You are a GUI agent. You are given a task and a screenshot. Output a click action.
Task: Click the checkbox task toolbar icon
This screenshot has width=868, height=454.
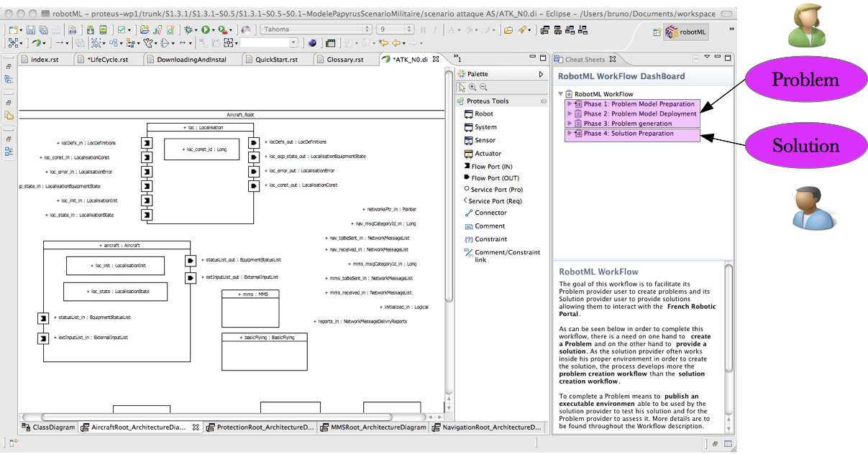tap(121, 29)
